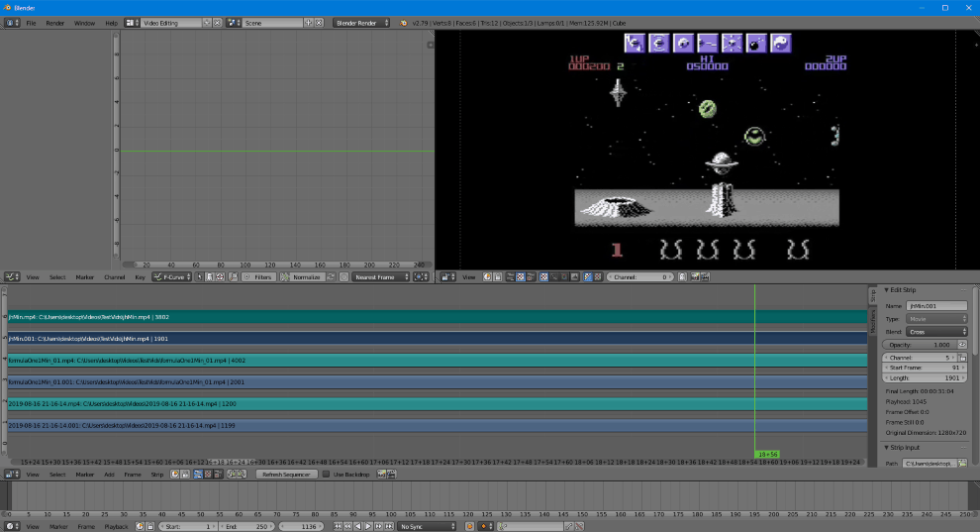Click the Blender logo info icon
The image size is (980, 532).
[403, 23]
